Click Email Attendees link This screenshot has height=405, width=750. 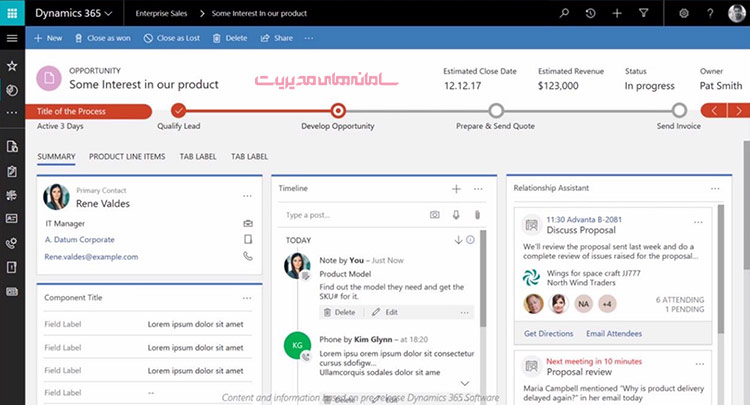coord(614,334)
